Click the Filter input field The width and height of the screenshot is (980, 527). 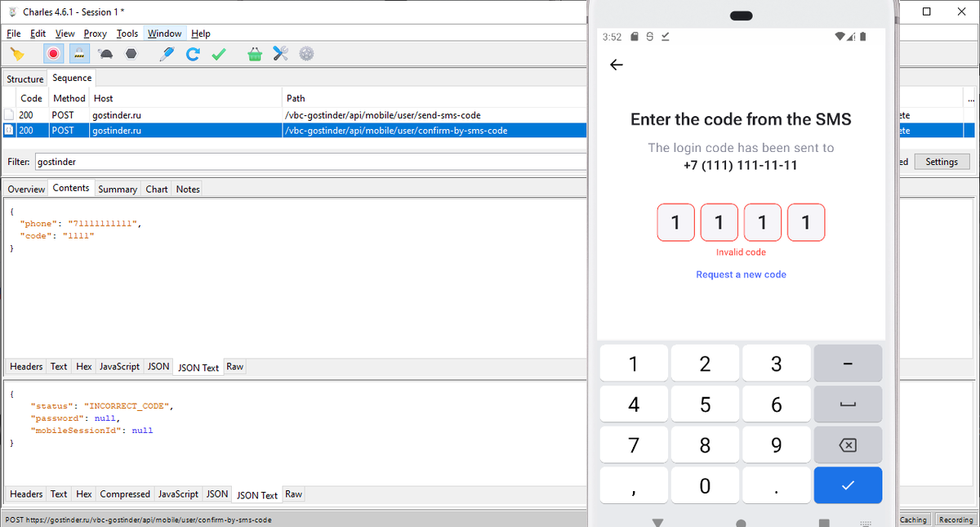(310, 162)
